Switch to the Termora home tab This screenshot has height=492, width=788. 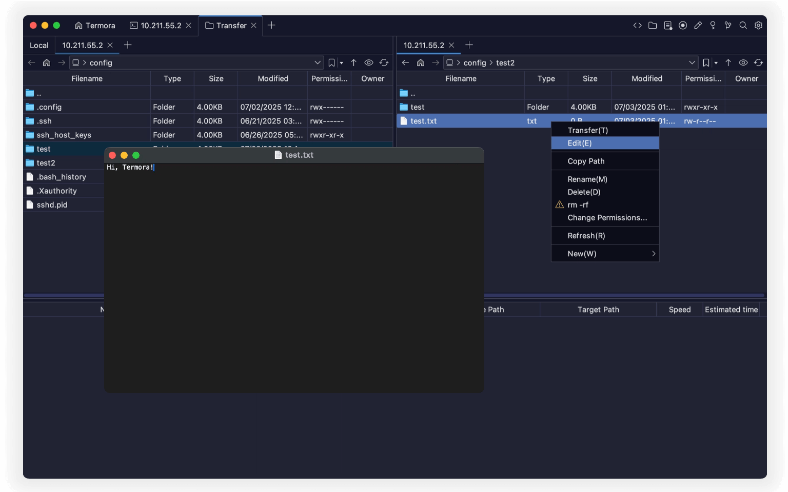click(x=95, y=25)
